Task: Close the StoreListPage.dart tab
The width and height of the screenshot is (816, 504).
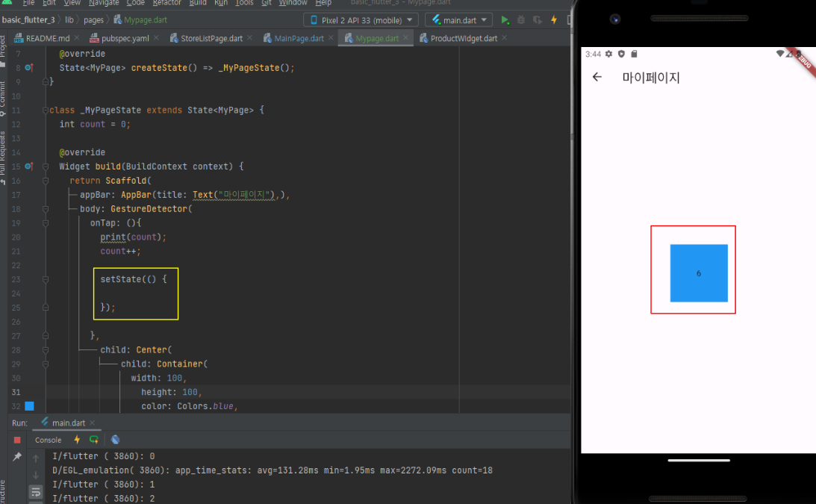Action: pyautogui.click(x=250, y=38)
